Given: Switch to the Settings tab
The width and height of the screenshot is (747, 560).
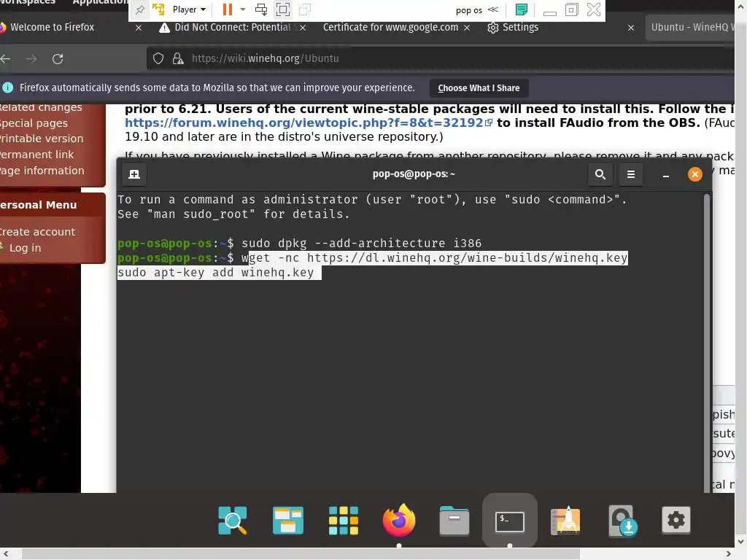Looking at the screenshot, I should pos(520,27).
